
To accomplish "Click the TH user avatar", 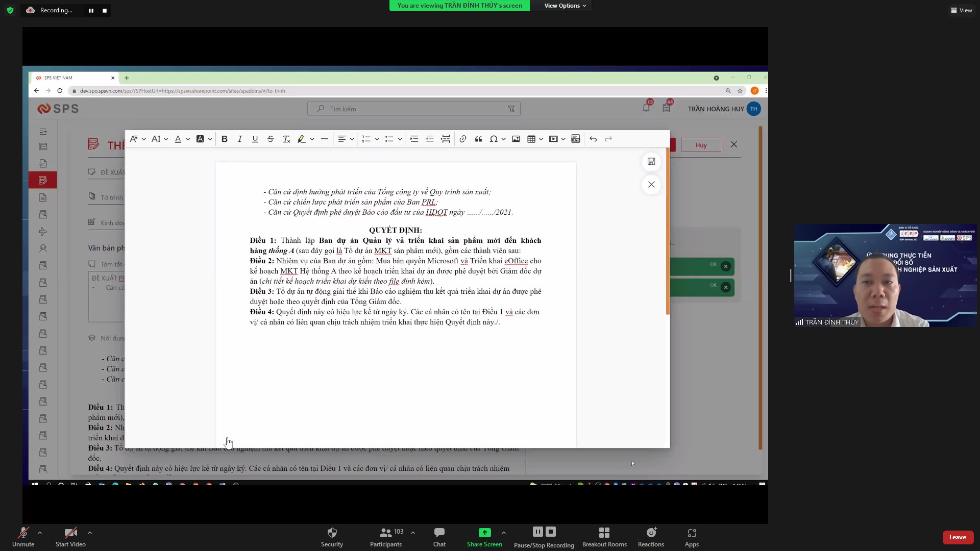I will click(x=754, y=109).
